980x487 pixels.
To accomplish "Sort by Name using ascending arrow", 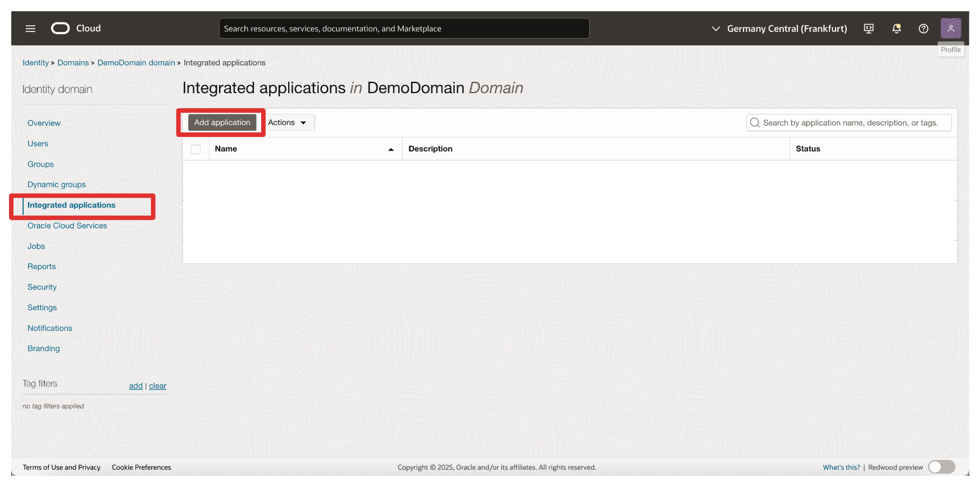I will 391,149.
